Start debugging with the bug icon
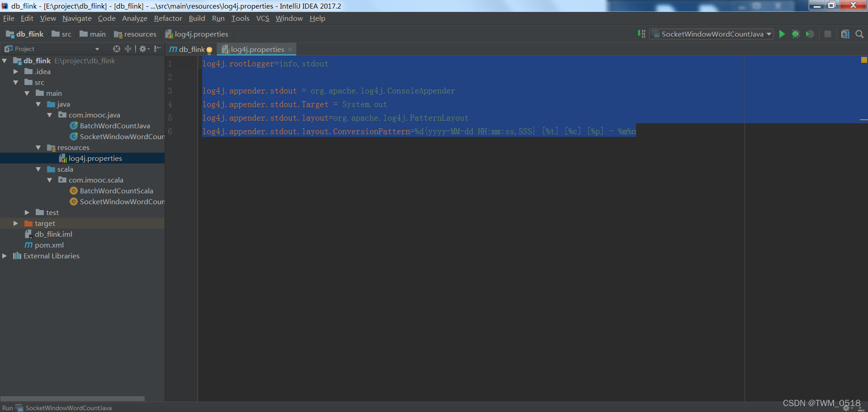This screenshot has height=412, width=868. (796, 34)
